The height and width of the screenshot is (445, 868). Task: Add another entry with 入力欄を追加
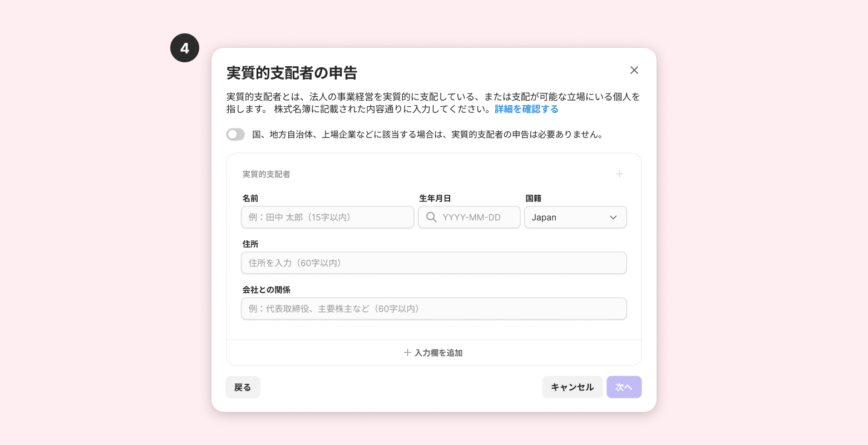tap(434, 353)
